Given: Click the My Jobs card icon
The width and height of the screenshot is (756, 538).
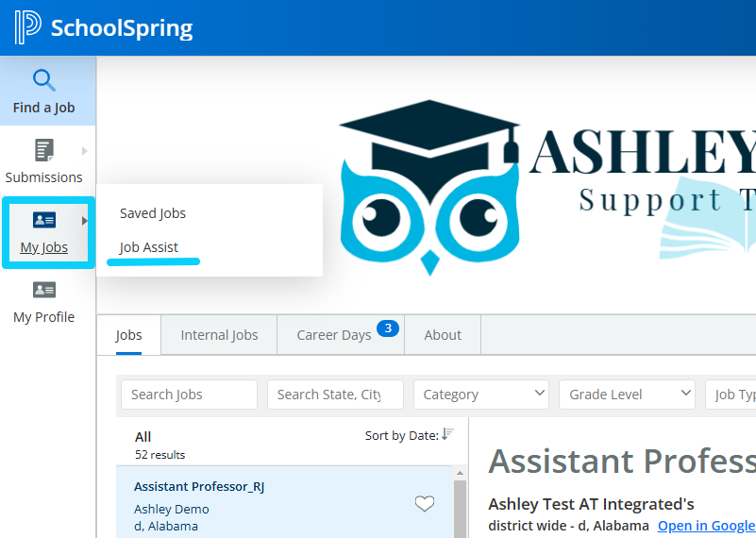Looking at the screenshot, I should [43, 220].
